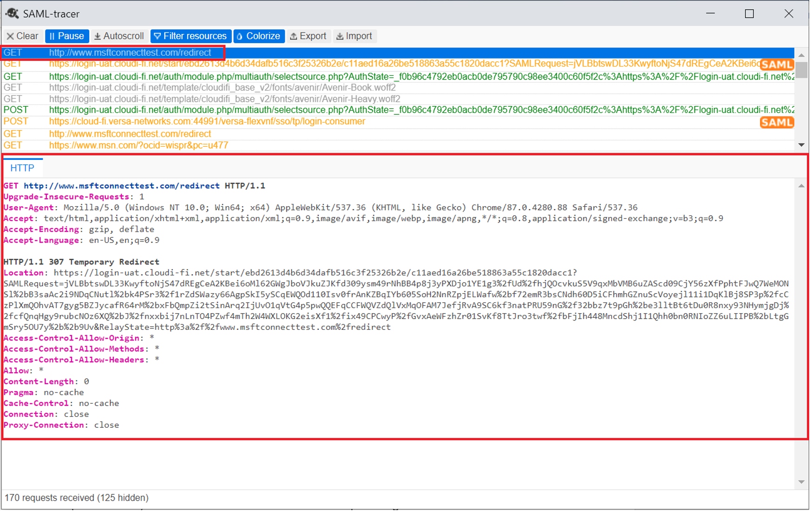Click the Export icon
The height and width of the screenshot is (511, 812).
294,36
